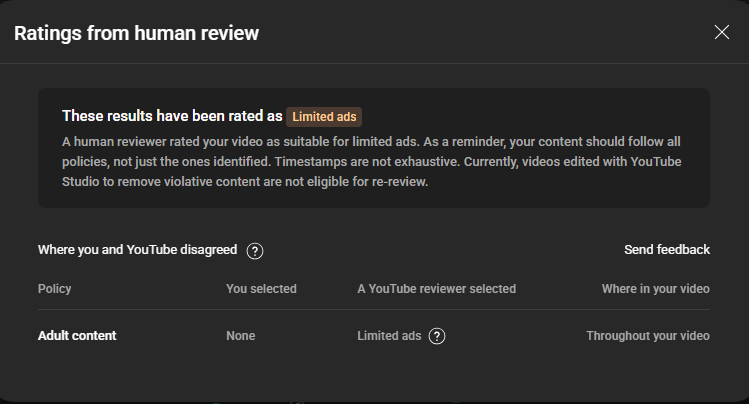The width and height of the screenshot is (749, 404).
Task: Close the Ratings from human review dialog
Action: (x=721, y=32)
